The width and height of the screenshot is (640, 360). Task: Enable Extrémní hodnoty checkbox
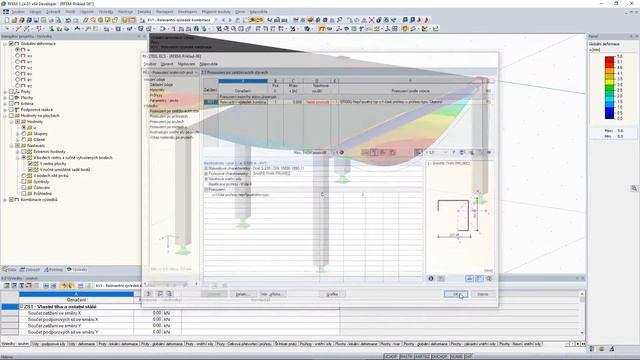point(24,151)
